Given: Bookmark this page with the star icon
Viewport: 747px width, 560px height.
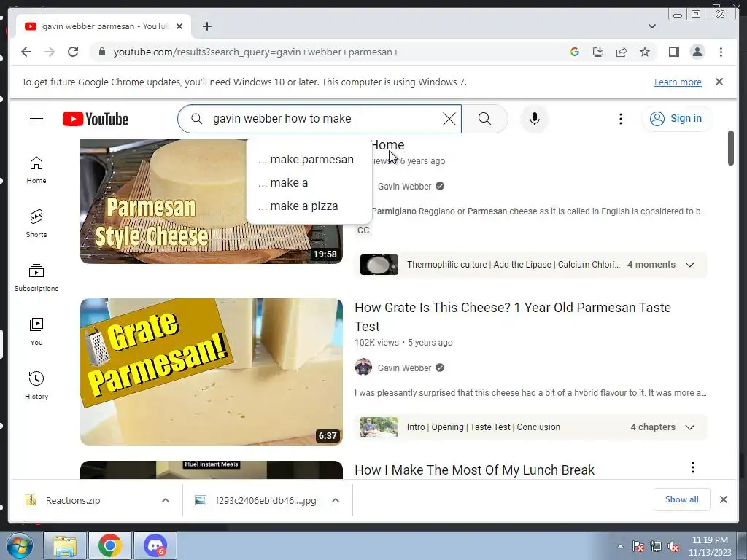Looking at the screenshot, I should coord(645,52).
